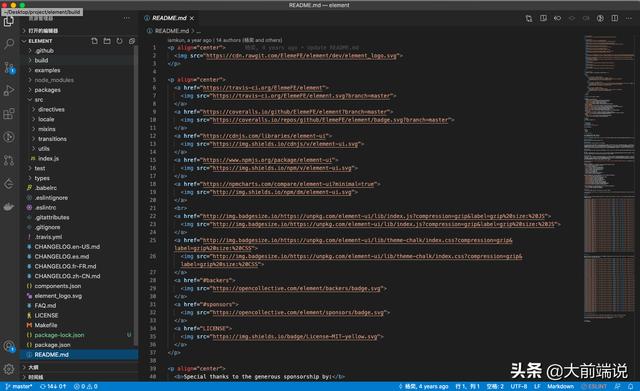
Task: Open the Makefile
Action: click(80, 325)
